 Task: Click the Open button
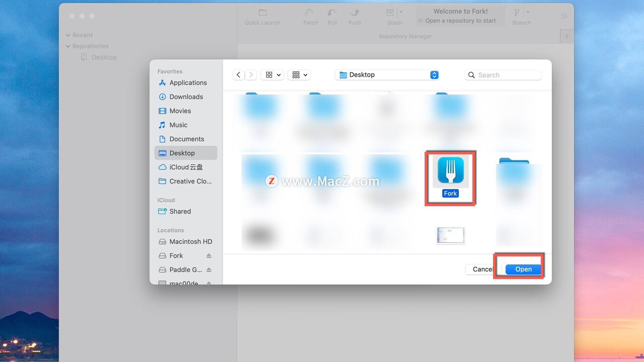tap(523, 269)
